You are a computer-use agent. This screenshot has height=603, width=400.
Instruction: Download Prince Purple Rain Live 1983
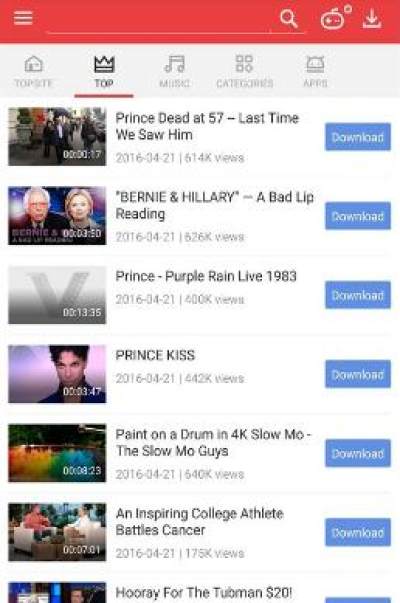tap(358, 295)
